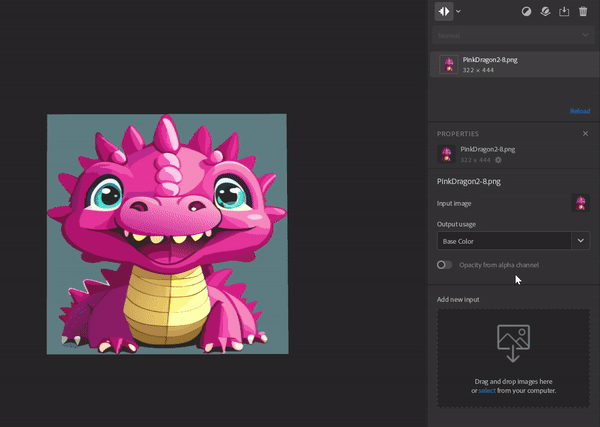This screenshot has width=600, height=427.
Task: Click the mirror symmetry icon in the panel toolbar
Action: point(444,12)
